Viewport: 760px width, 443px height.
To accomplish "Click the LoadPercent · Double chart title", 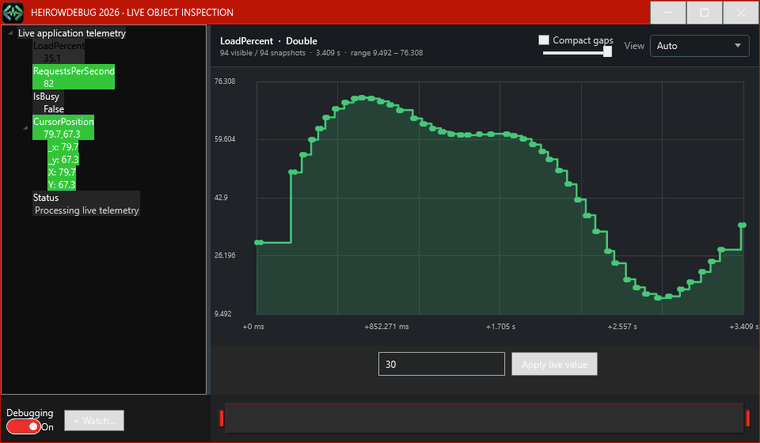I will [269, 41].
